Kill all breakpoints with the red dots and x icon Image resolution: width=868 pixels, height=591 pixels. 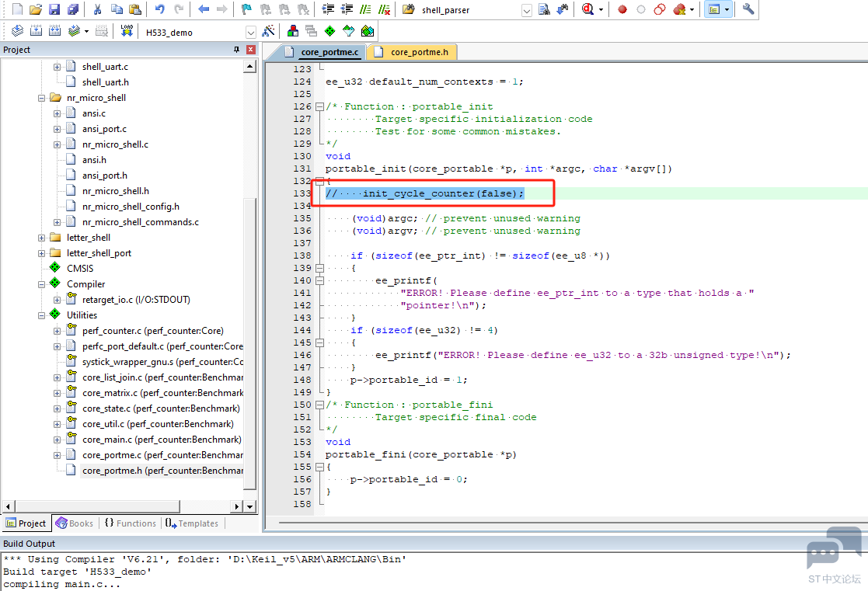point(678,9)
